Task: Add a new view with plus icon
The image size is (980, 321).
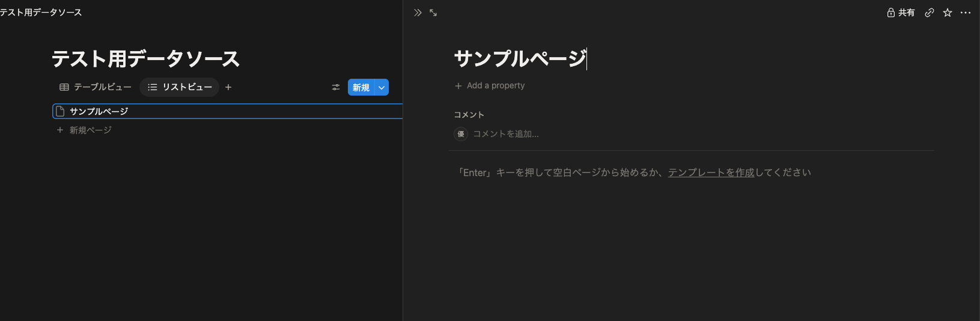Action: tap(228, 87)
